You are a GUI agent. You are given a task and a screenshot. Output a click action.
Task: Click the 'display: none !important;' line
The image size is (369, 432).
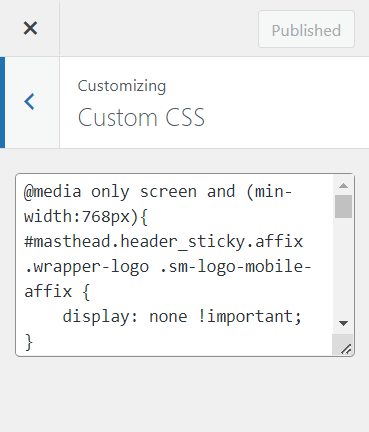(x=182, y=317)
